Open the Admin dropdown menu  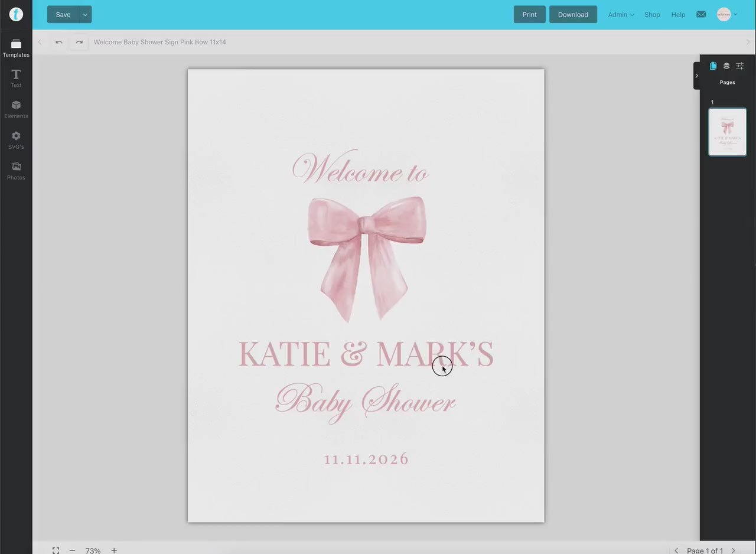621,15
